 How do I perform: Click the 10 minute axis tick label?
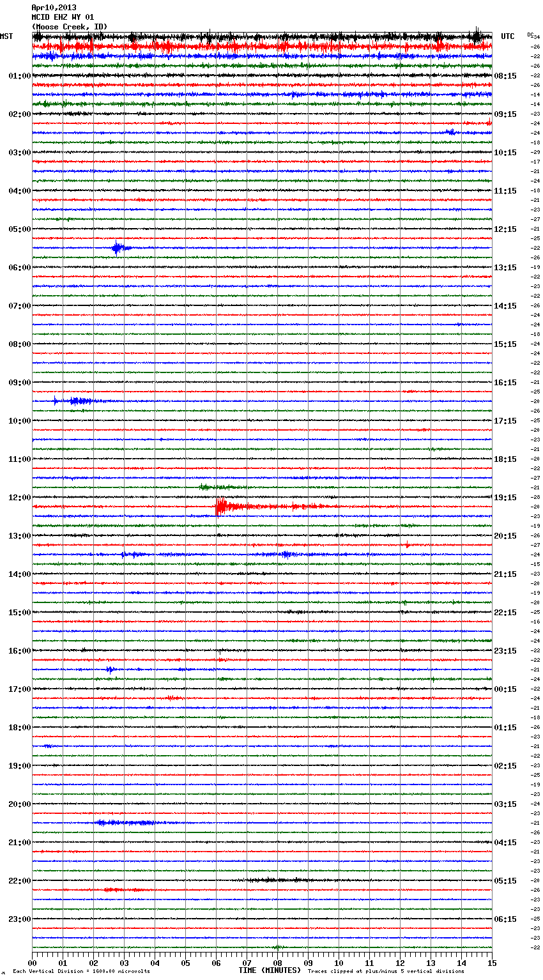click(x=339, y=963)
